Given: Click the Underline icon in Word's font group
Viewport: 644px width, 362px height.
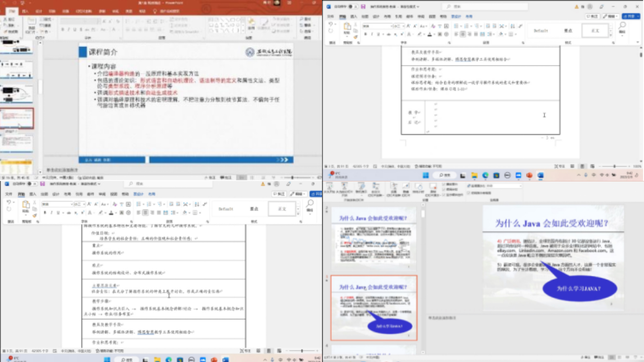Looking at the screenshot, I should 58,213.
